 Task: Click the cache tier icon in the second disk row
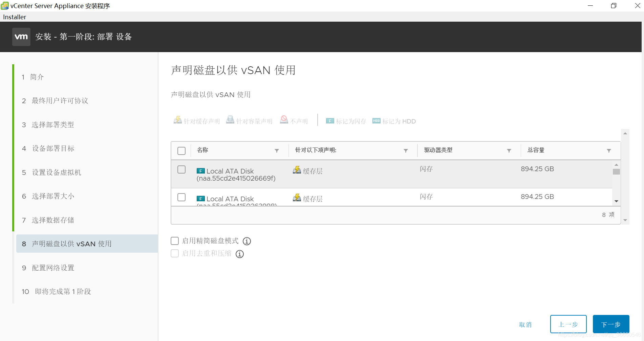297,198
